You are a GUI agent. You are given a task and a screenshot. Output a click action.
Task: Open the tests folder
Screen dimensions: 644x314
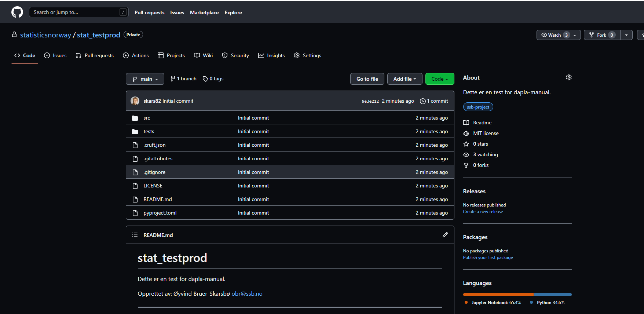[x=149, y=132]
